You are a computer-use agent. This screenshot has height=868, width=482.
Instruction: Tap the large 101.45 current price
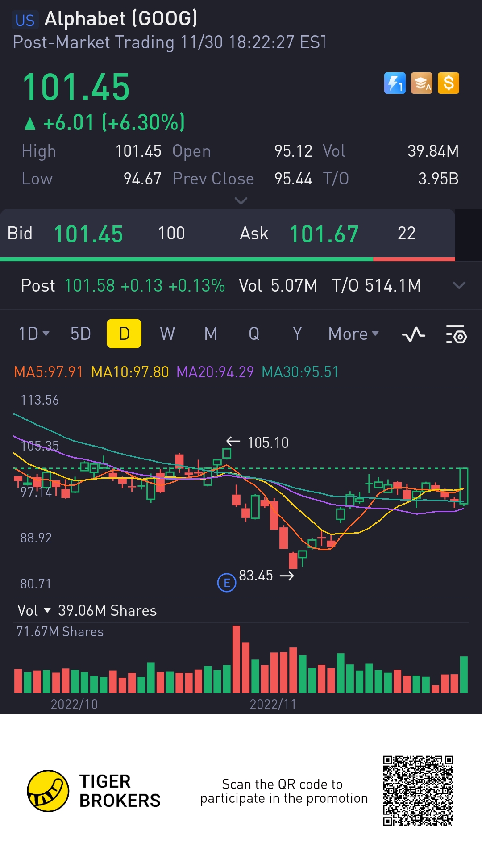(x=76, y=88)
